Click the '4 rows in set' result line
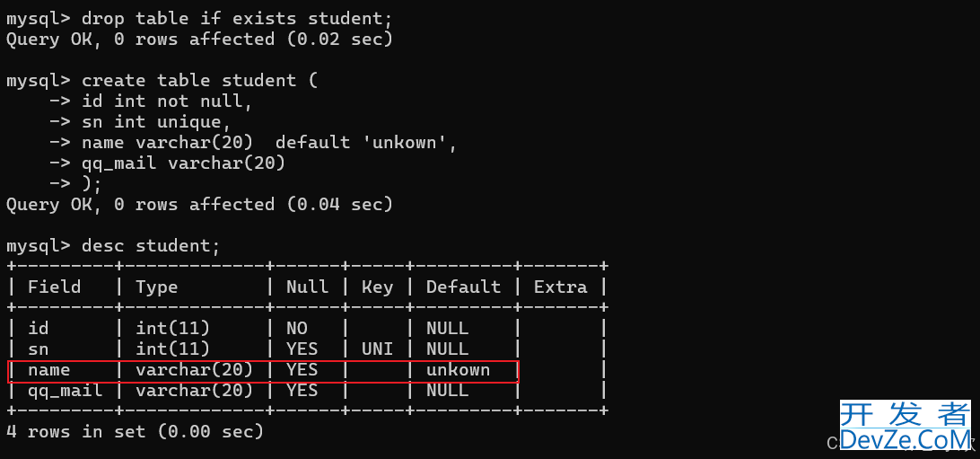 pos(135,431)
